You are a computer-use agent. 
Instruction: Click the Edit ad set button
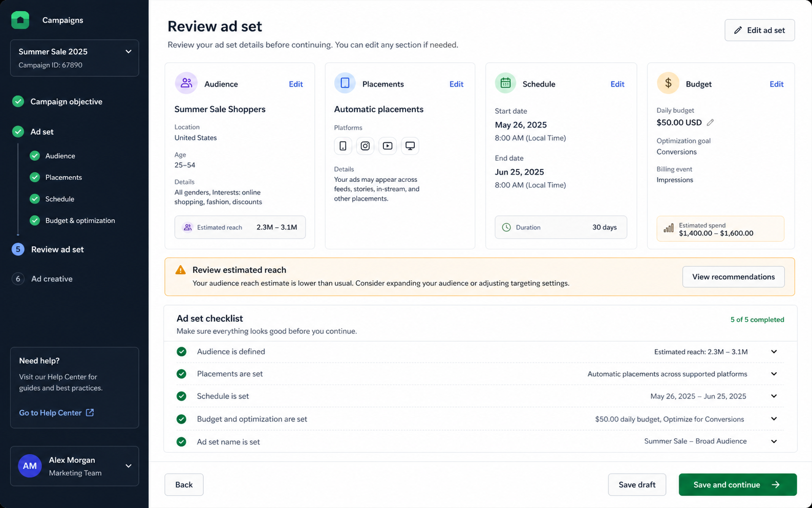pyautogui.click(x=760, y=30)
